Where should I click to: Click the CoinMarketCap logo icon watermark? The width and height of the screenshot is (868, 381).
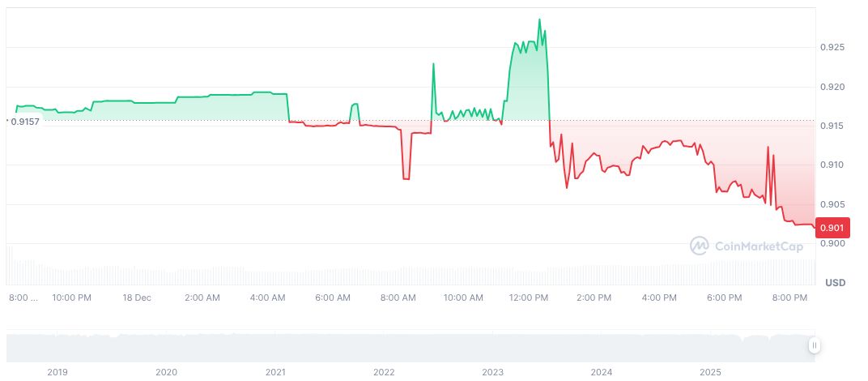click(x=700, y=245)
